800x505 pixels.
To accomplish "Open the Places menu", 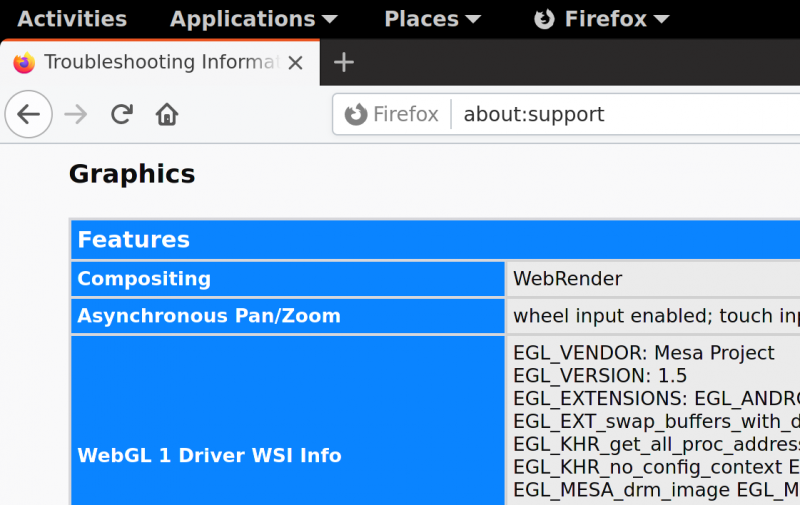I will coord(432,19).
